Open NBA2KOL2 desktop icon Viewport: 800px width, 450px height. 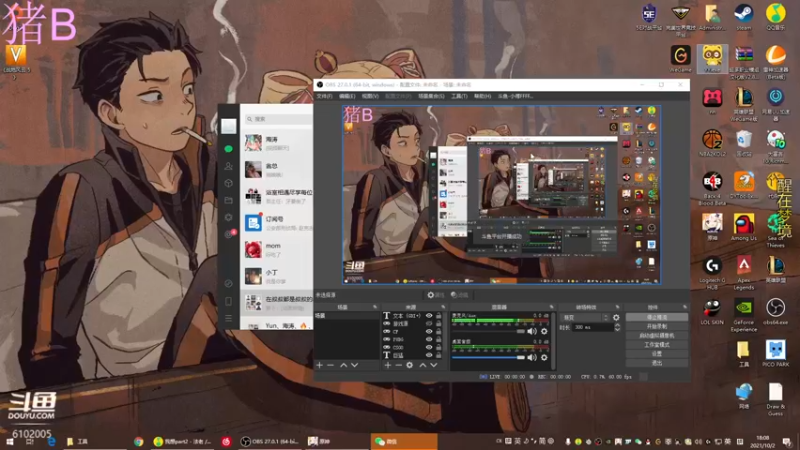pos(712,143)
